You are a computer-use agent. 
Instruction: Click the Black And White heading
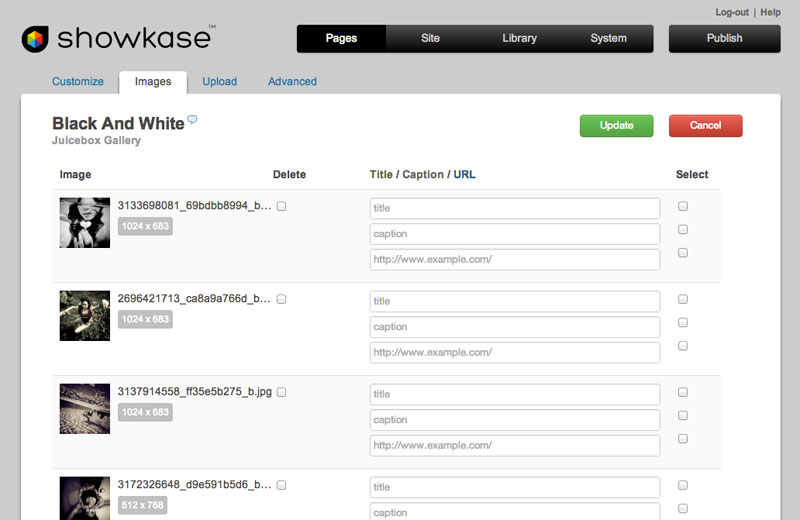(118, 123)
